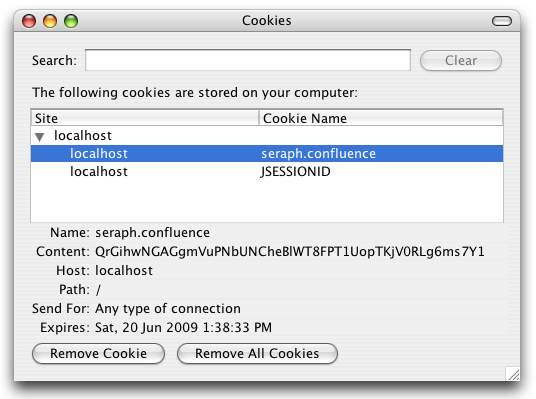Collapse the localhost disclosure triangle
This screenshot has height=399, width=536.
click(x=40, y=137)
